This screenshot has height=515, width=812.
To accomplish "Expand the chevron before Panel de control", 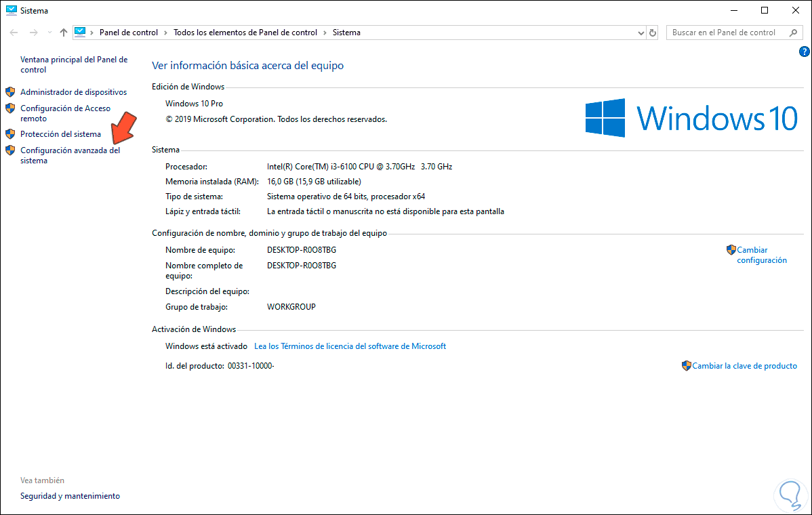I will (92, 33).
